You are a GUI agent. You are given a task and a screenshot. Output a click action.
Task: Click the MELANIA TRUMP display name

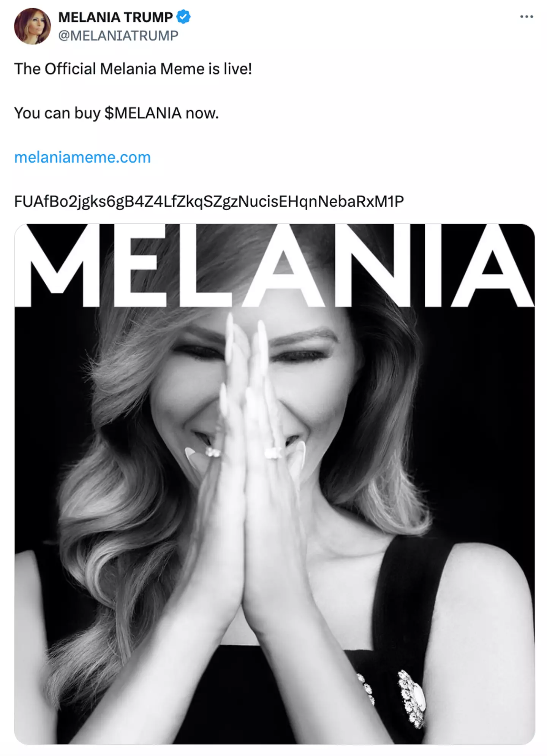point(115,16)
